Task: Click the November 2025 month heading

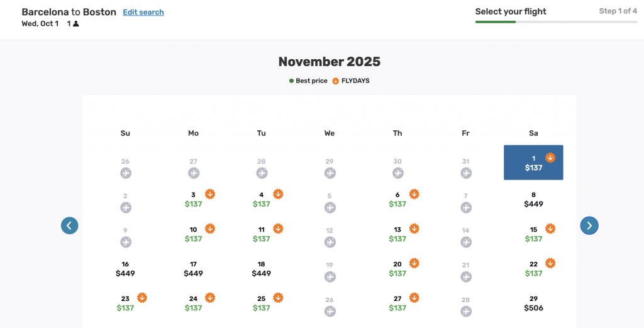Action: click(330, 62)
